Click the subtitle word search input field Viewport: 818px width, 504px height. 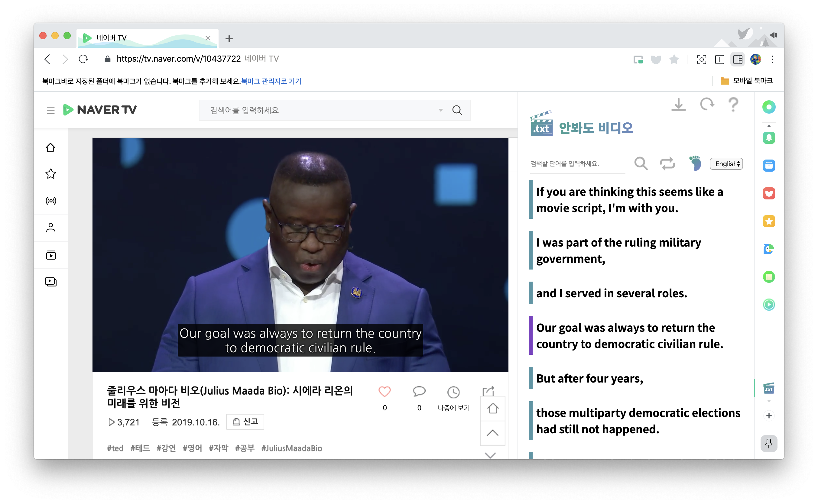point(577,164)
